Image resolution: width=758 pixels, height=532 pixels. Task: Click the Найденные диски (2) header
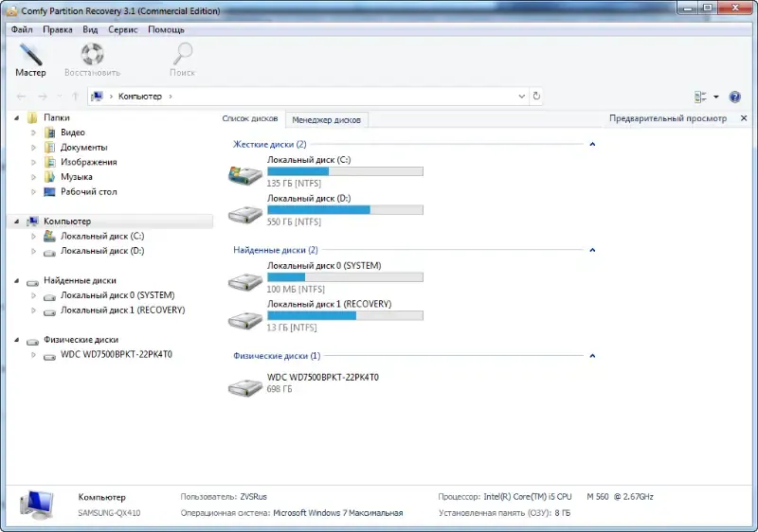275,250
